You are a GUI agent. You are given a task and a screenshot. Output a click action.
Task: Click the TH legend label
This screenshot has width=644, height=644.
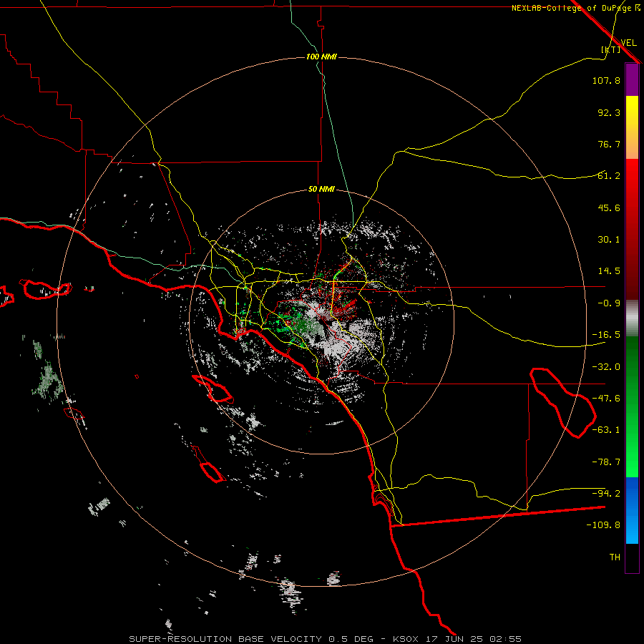pos(615,557)
